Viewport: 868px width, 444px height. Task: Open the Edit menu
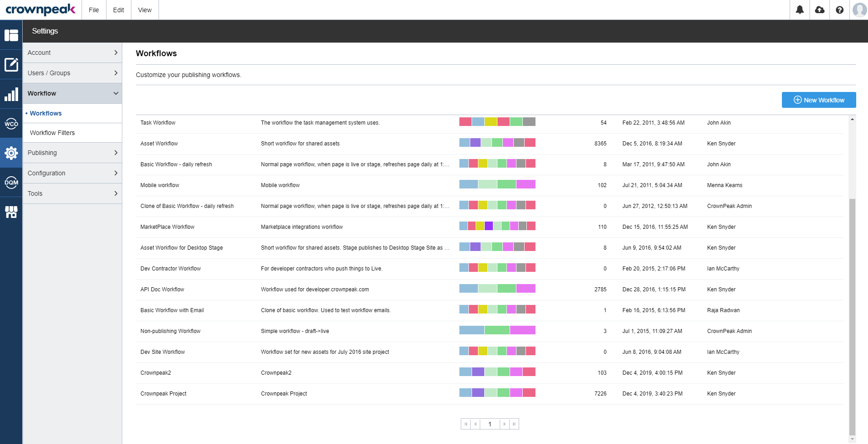pyautogui.click(x=119, y=10)
